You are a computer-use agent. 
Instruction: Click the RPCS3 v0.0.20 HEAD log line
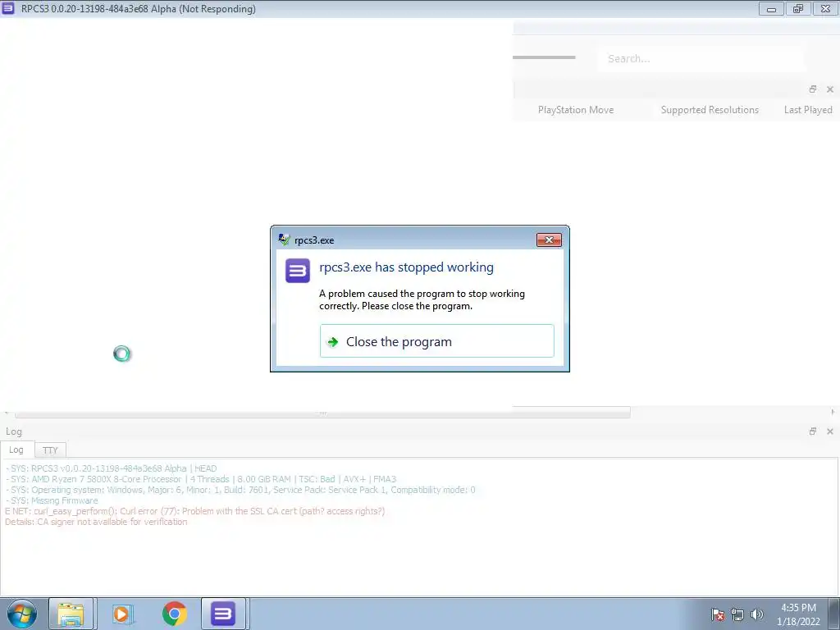(x=112, y=468)
